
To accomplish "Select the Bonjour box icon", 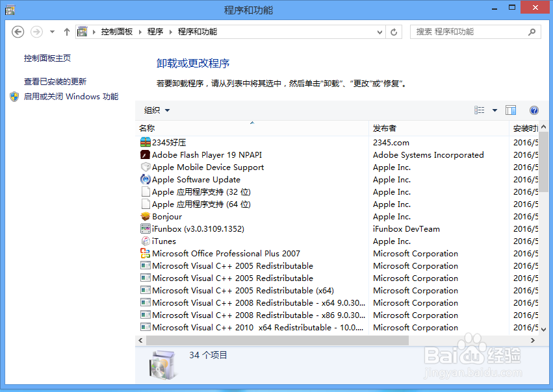I will pyautogui.click(x=146, y=216).
